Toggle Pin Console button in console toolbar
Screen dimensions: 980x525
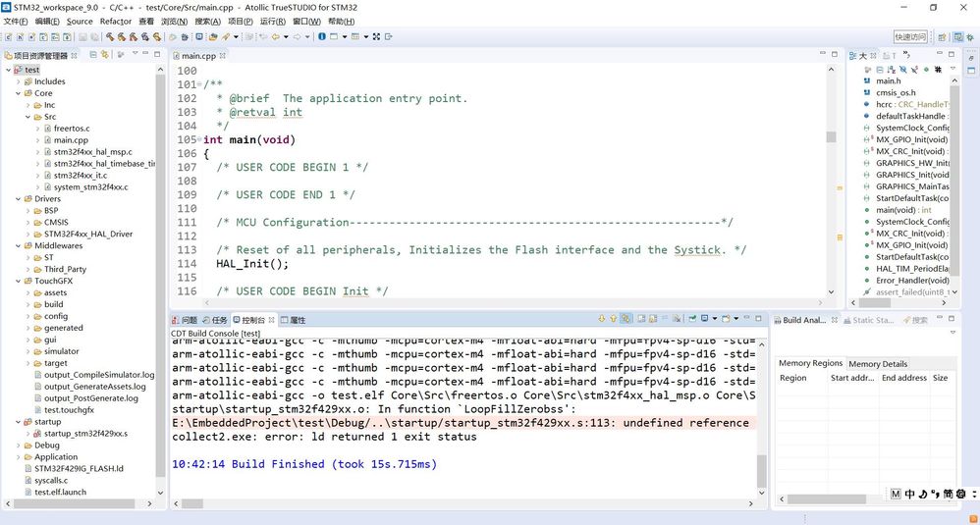[x=692, y=319]
